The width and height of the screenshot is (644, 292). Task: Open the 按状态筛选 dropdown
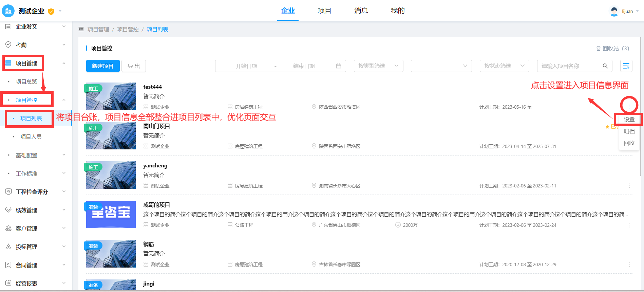[504, 66]
